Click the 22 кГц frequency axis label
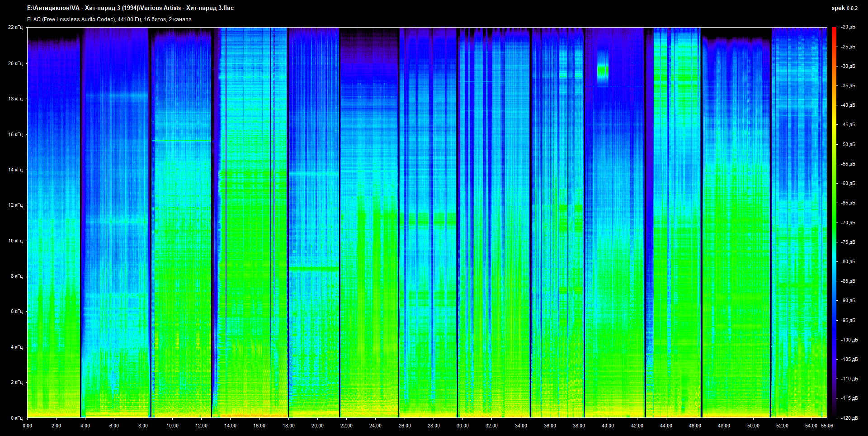This screenshot has width=868, height=436. click(x=15, y=28)
